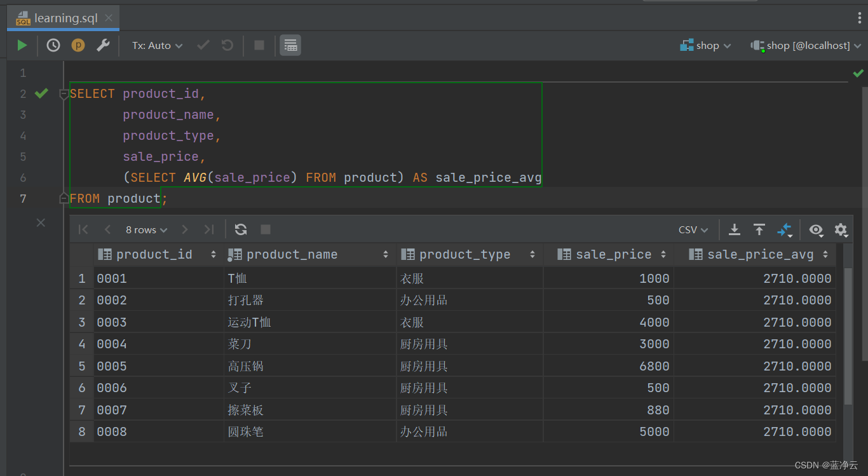Click the sale_price cell showing 6800
The height and width of the screenshot is (476, 868).
tap(609, 366)
